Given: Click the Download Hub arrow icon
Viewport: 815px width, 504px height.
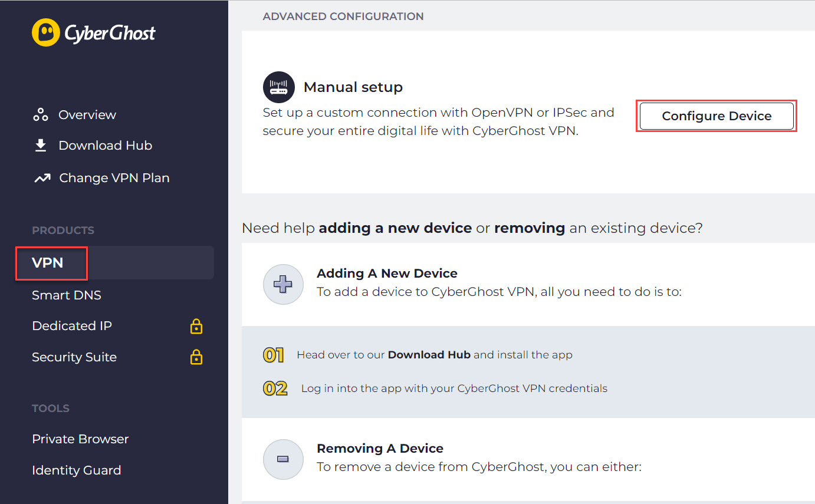Looking at the screenshot, I should [41, 146].
